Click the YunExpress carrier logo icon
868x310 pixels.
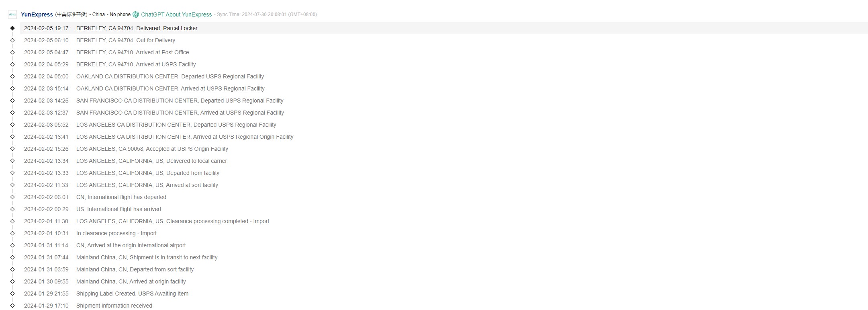coord(12,14)
